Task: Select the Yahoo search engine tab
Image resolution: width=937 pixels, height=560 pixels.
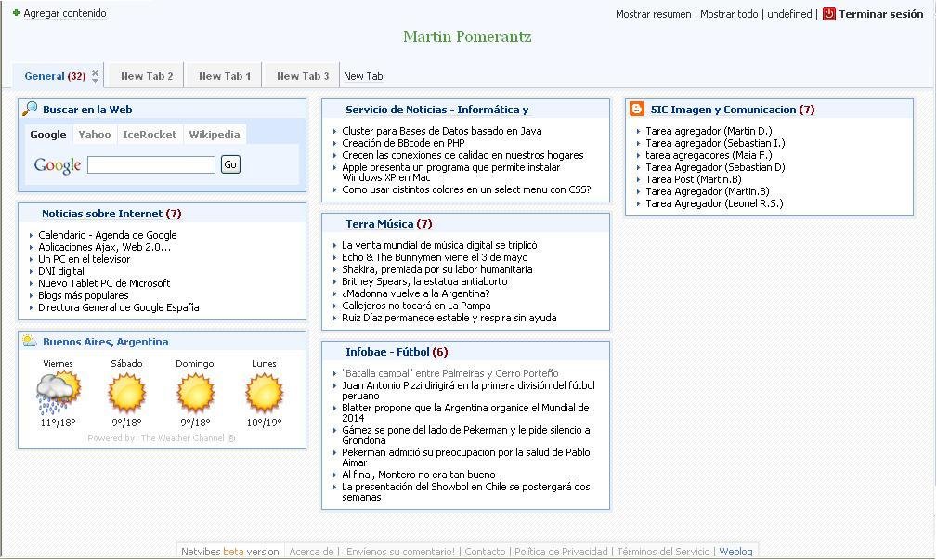Action: coord(95,135)
